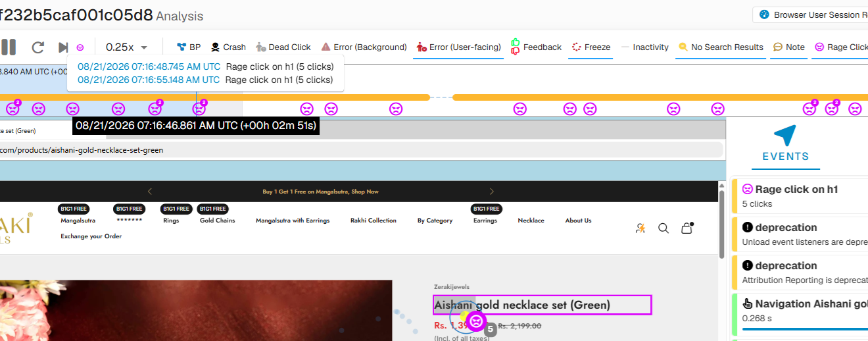Open the About Us menu item
Image resolution: width=868 pixels, height=341 pixels.
[578, 221]
